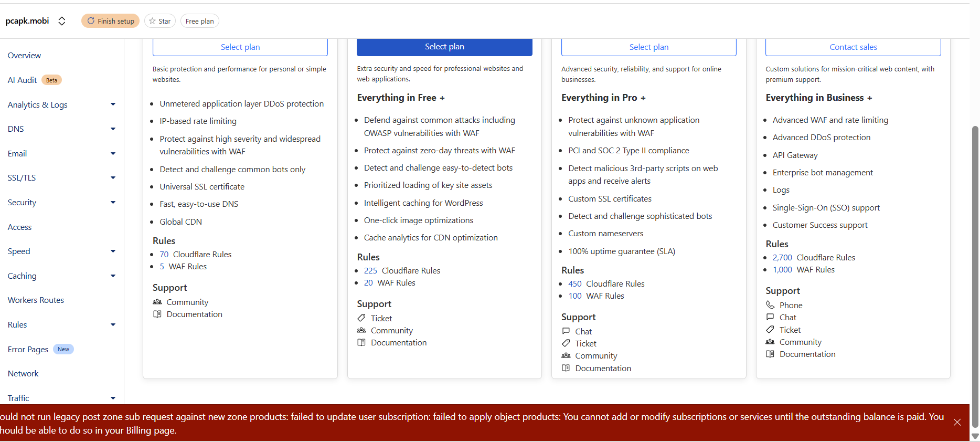Screen dimensions: 980x442
Task: Click the Community icon in Enterprise plan
Action: [x=770, y=342]
